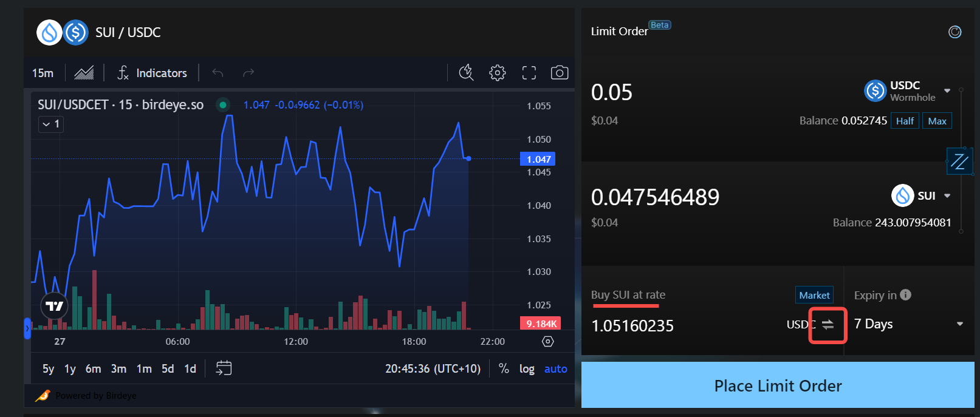The image size is (980, 417).
Task: Click the refresh icon in Limit Order panel
Action: [954, 32]
